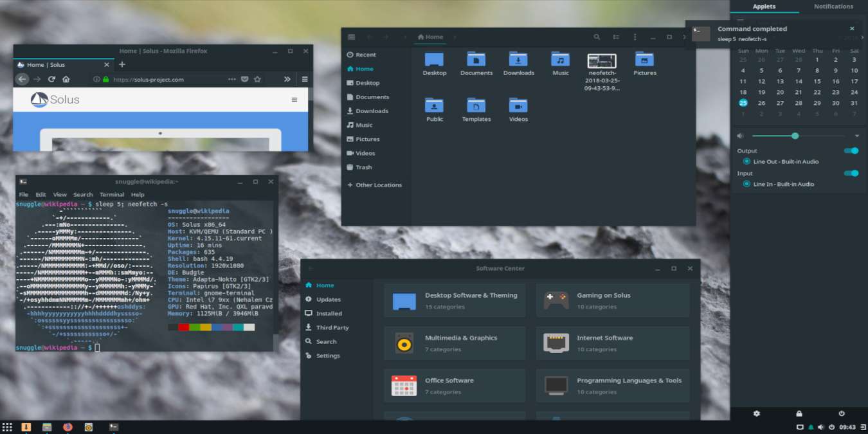Screen dimensions: 868x434
Task: Switch to the Notifications tab
Action: coord(833,6)
